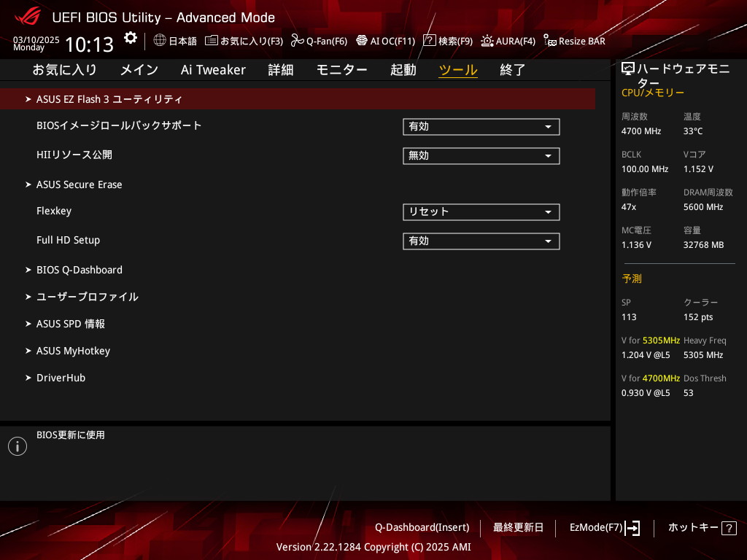Image resolution: width=747 pixels, height=560 pixels.
Task: Click the HIIリソース公開 label
Action: 74,155
